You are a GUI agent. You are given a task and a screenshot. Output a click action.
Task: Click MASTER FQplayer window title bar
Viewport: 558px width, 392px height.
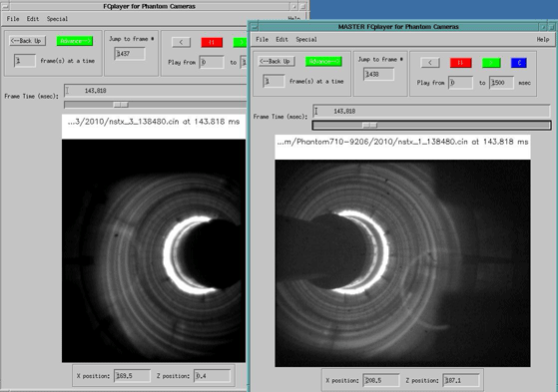[398, 27]
